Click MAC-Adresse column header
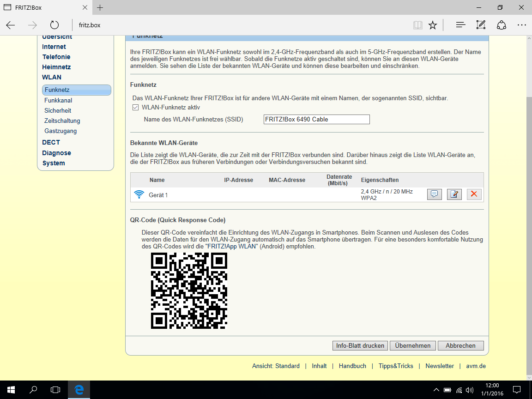Viewport: 532px width, 399px height. coord(287,180)
